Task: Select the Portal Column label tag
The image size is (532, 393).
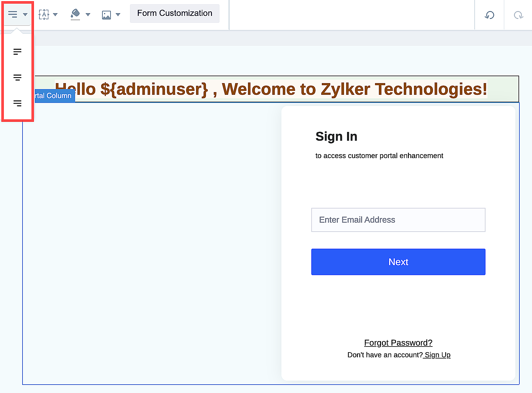Action: point(55,96)
